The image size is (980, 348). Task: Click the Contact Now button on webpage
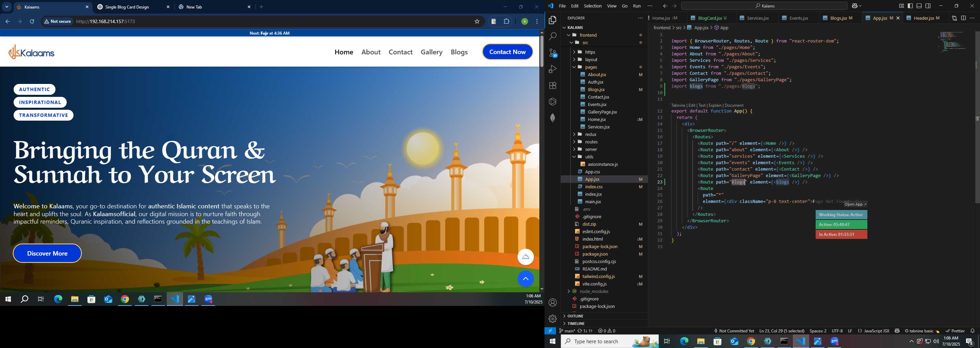507,52
